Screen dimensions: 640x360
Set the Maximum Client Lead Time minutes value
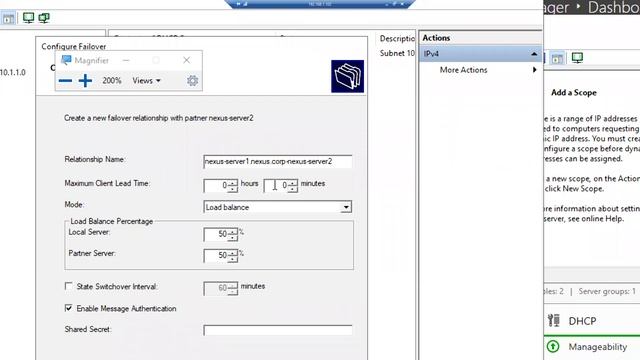pos(281,186)
